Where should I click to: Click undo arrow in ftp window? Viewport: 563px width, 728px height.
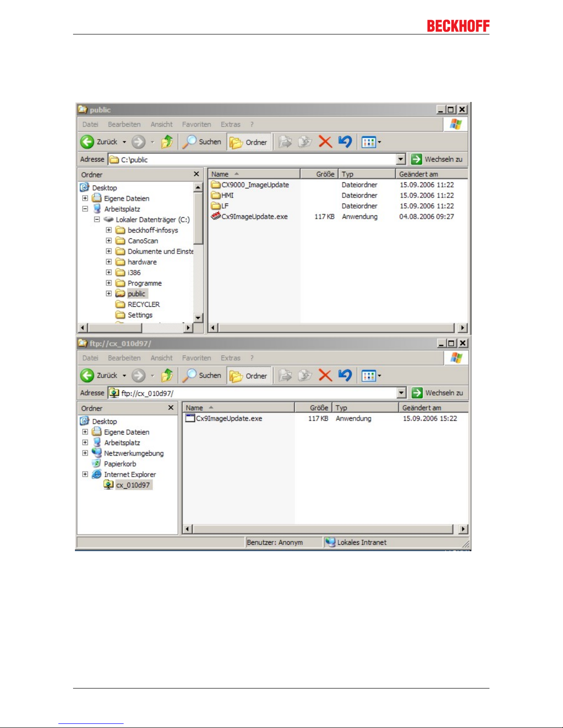345,376
